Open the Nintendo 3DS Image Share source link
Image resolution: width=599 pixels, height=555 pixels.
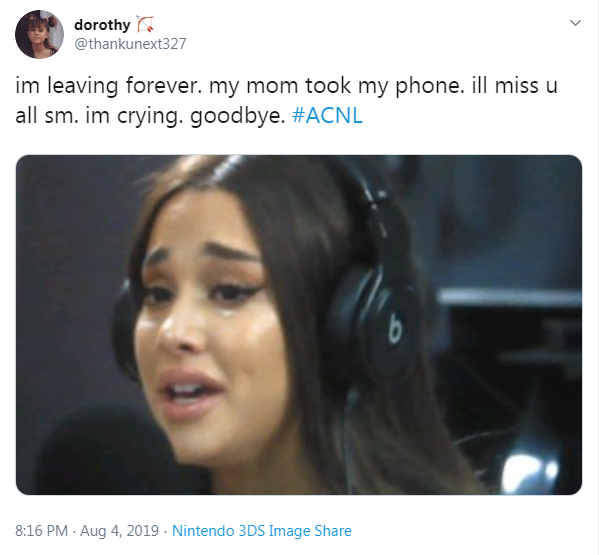coord(262,531)
